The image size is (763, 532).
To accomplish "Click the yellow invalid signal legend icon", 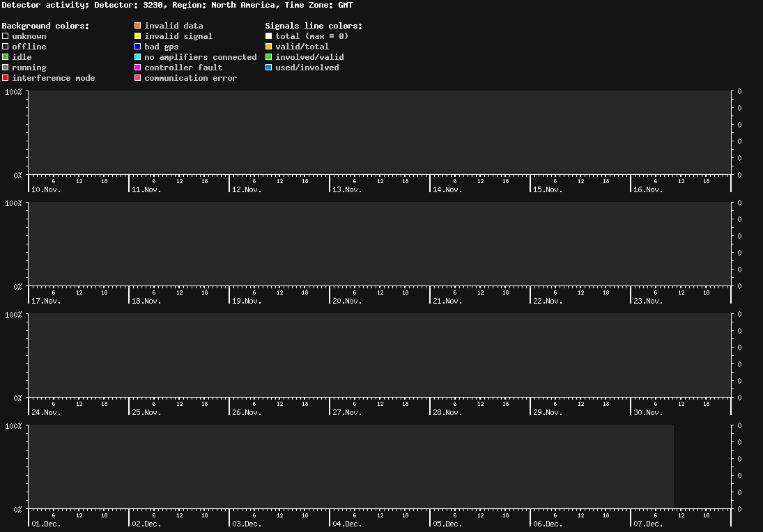I will 138,36.
